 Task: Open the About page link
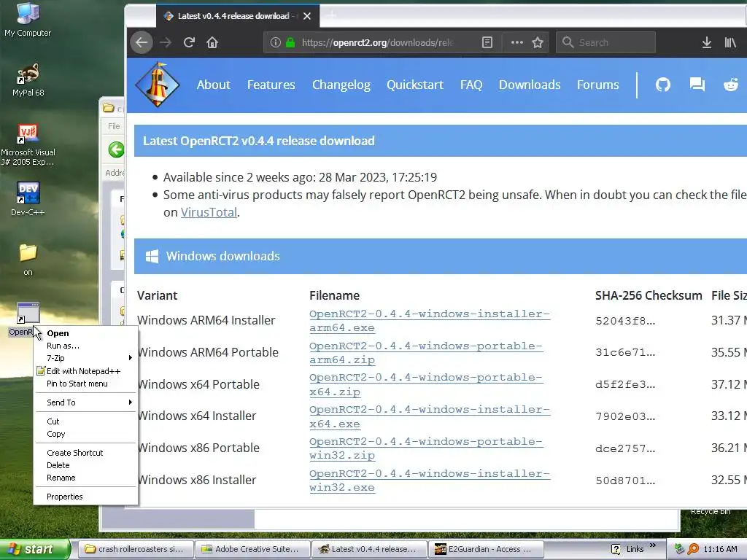[214, 85]
